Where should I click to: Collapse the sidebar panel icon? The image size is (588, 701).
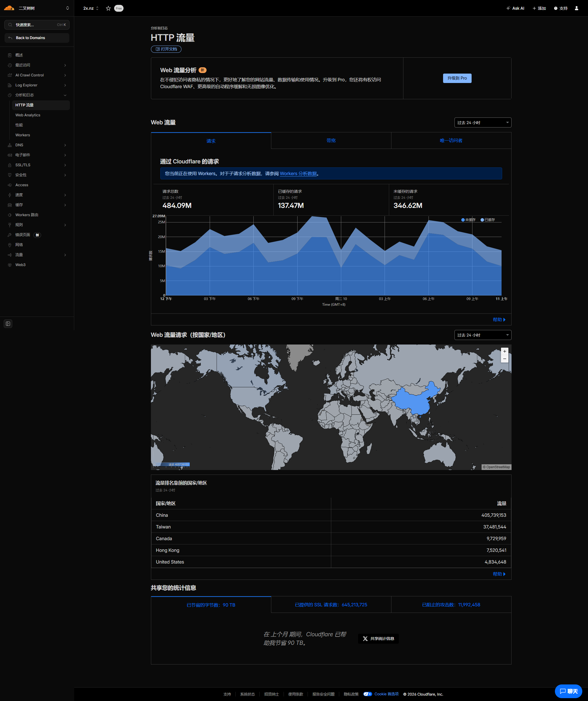point(8,323)
